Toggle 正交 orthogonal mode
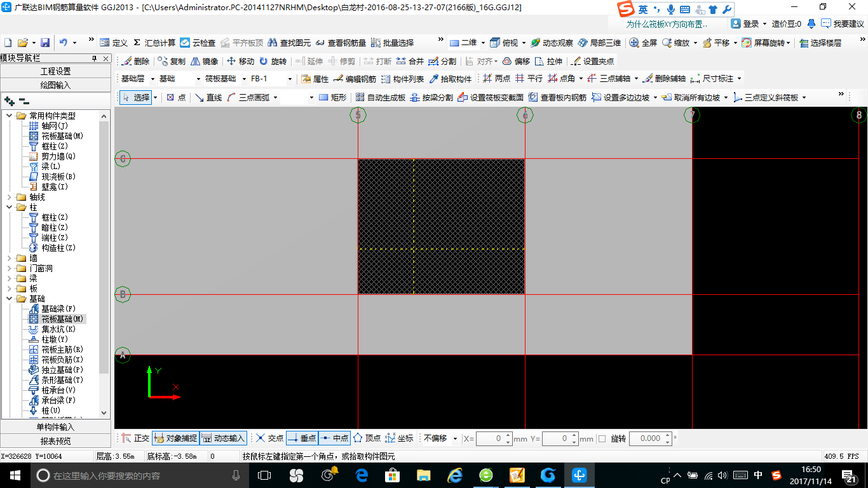The image size is (868, 488). point(135,438)
